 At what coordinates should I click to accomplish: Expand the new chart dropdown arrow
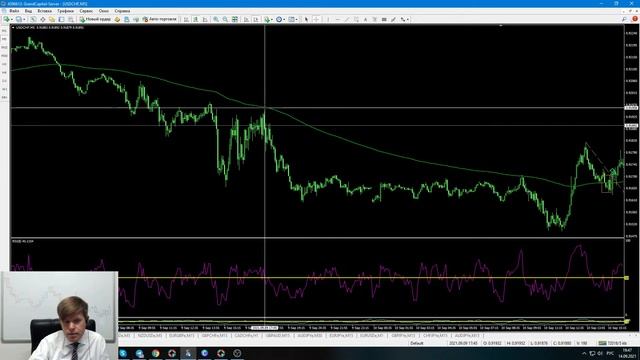click(x=12, y=19)
